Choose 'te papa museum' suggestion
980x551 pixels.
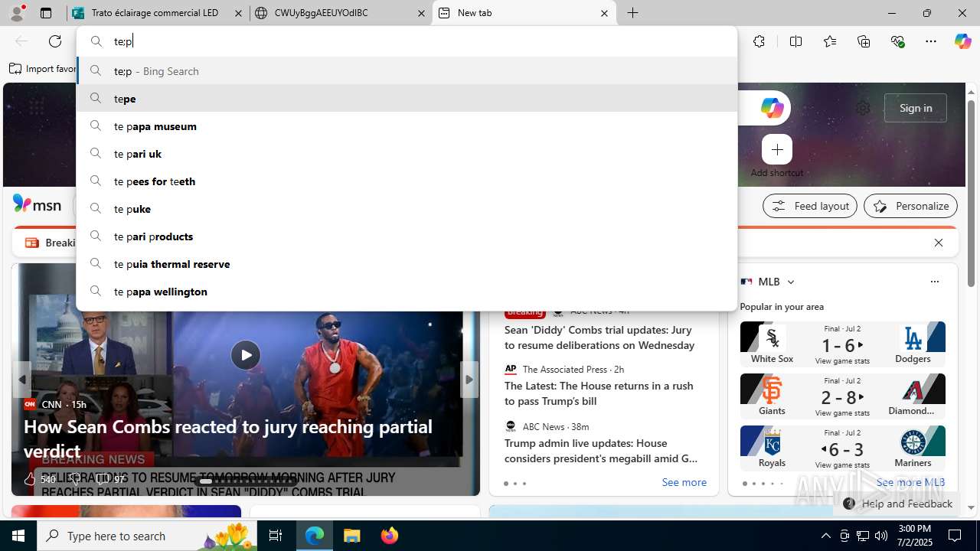[x=407, y=126]
